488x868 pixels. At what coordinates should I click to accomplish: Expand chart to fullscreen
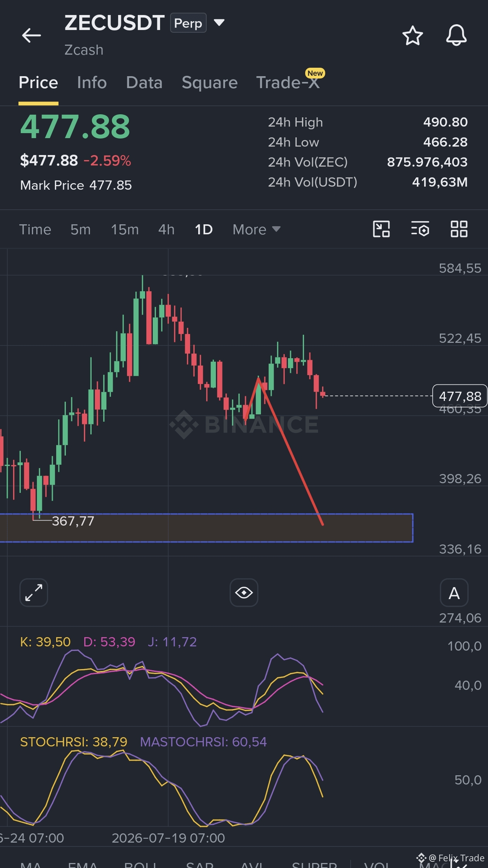coord(34,593)
